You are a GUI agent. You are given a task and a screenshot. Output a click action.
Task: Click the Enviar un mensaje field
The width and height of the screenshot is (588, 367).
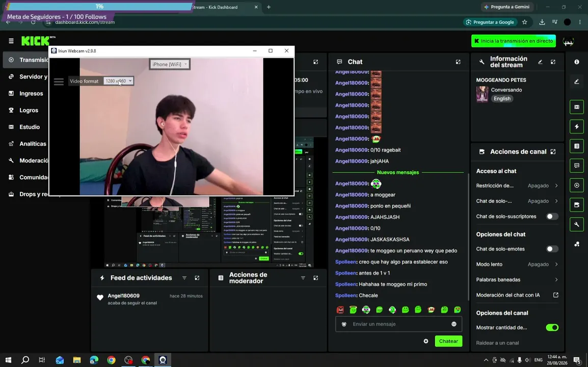pyautogui.click(x=398, y=324)
